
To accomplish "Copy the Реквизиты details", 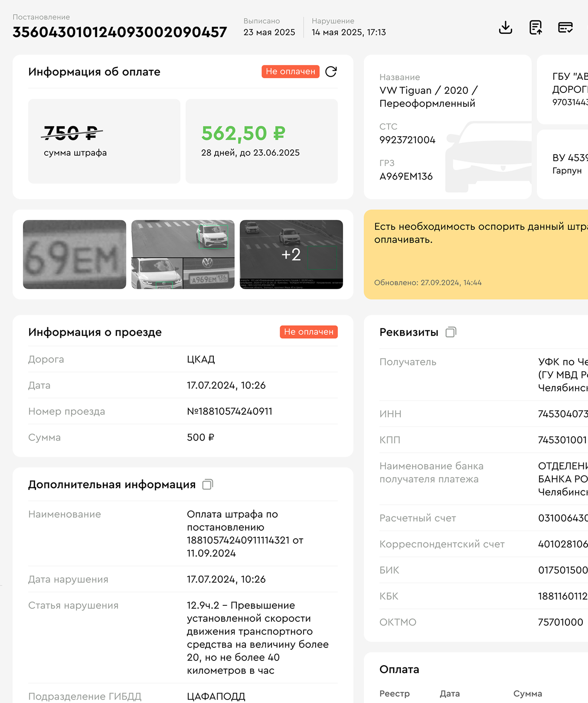I will [451, 332].
